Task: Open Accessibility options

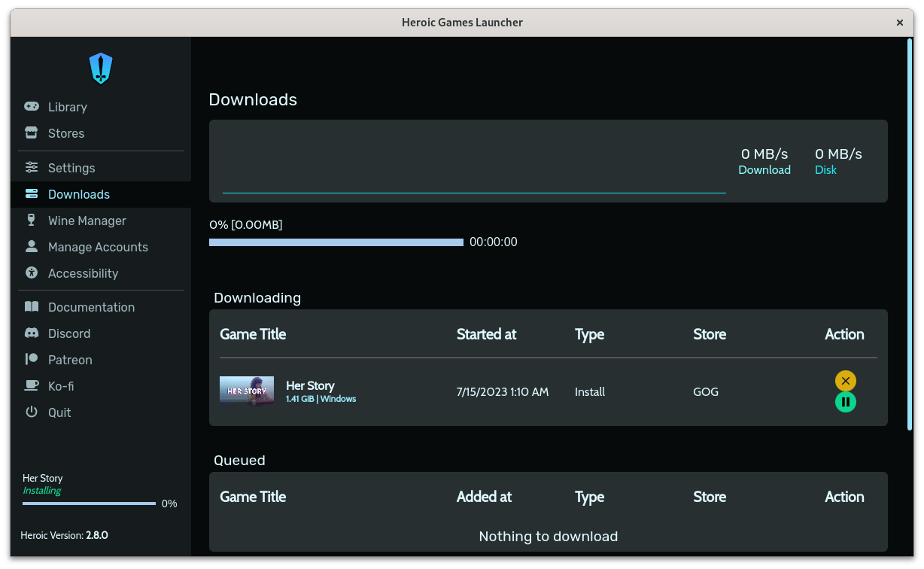Action: 101,273
